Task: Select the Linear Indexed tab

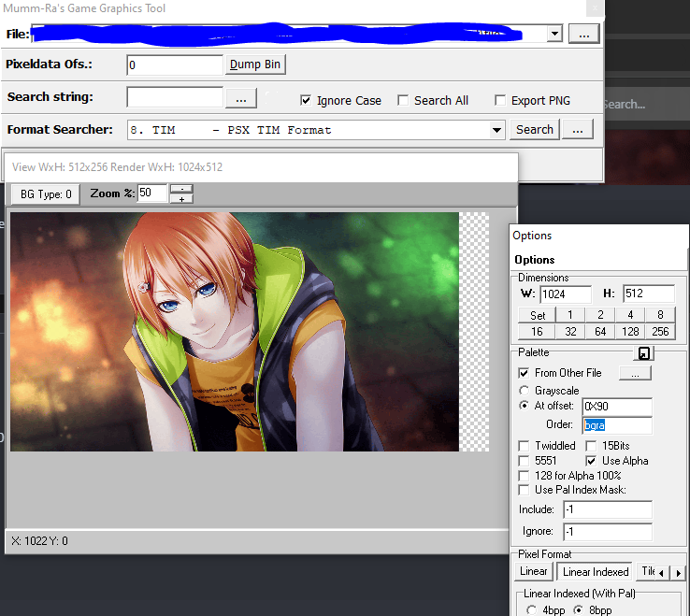Action: (595, 571)
